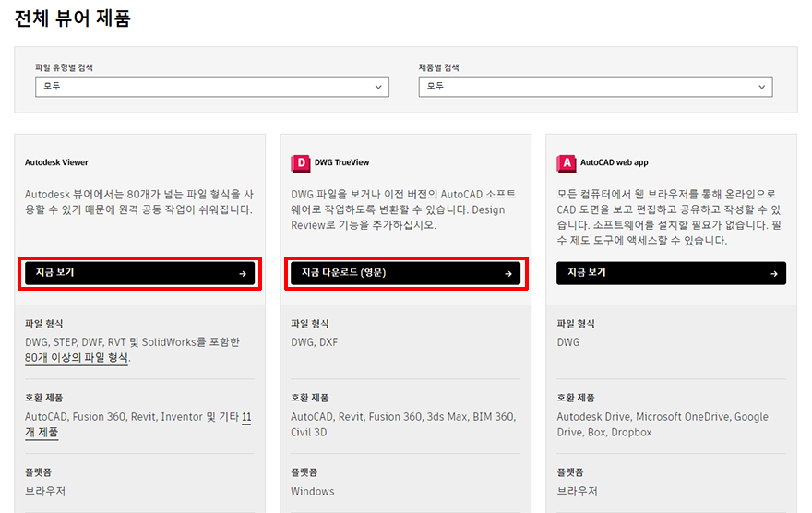This screenshot has height=513, width=812.
Task: Click 브라우저 platform text under AutoCAD web app
Action: 577,491
